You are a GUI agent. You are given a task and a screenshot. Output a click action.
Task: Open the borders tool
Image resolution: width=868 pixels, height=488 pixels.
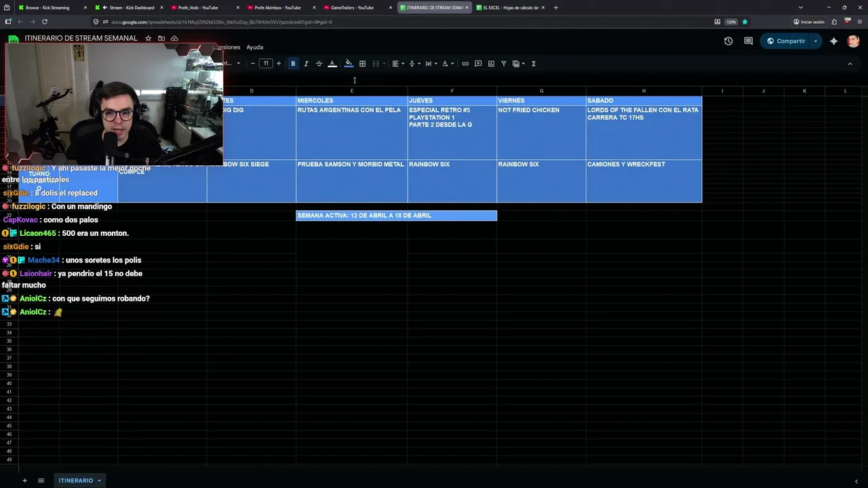click(362, 64)
